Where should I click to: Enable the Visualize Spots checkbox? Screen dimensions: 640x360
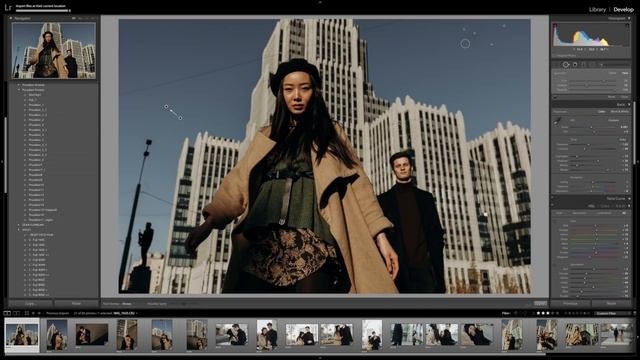click(157, 304)
